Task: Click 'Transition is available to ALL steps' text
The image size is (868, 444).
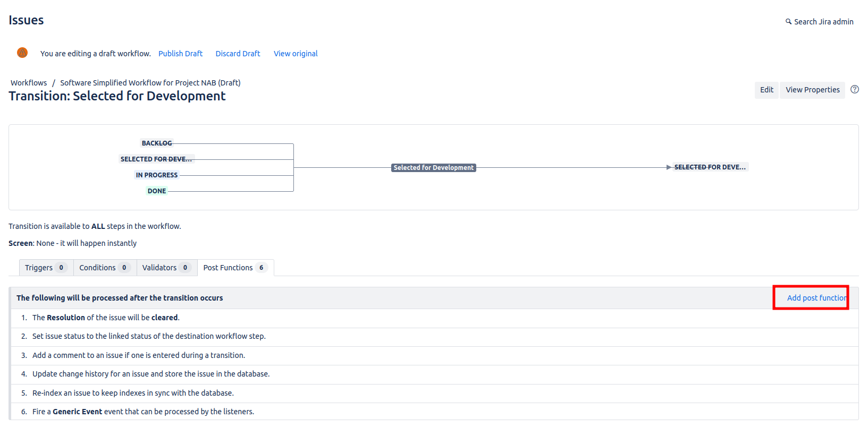Action: 95,226
